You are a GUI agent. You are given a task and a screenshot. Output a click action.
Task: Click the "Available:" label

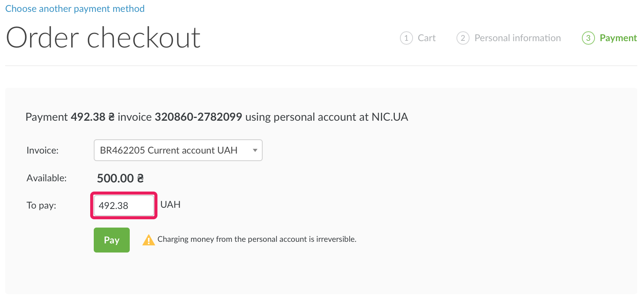click(46, 178)
